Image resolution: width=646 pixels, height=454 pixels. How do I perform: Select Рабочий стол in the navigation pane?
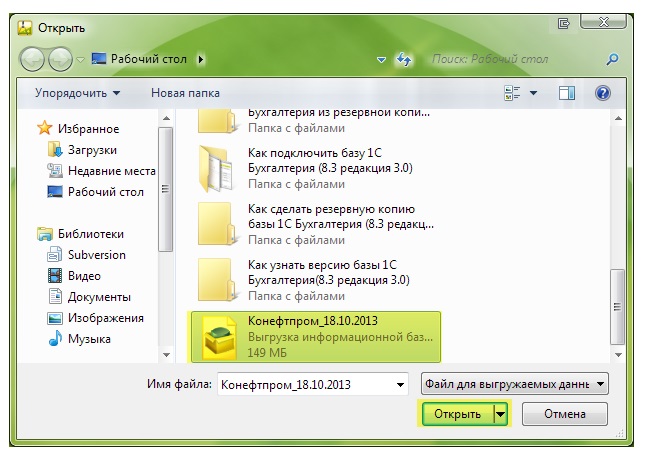pyautogui.click(x=96, y=192)
